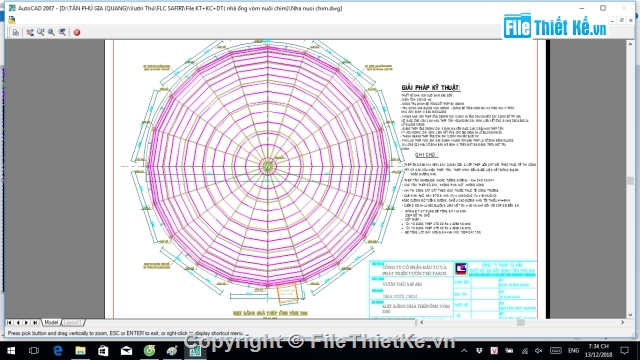Select the Zoom tool with plus sign
The width and height of the screenshot is (640, 360).
coord(41,32)
